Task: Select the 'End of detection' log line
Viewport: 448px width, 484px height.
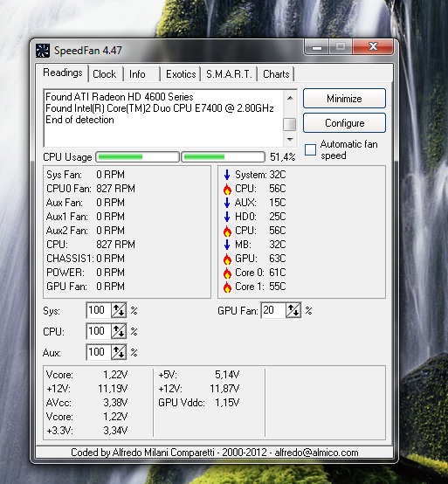Action: click(x=79, y=120)
